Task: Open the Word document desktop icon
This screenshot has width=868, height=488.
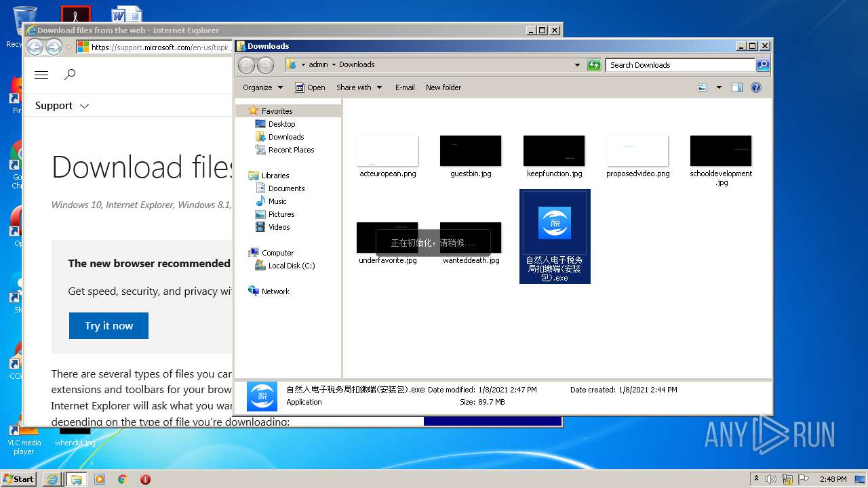Action: click(x=127, y=15)
